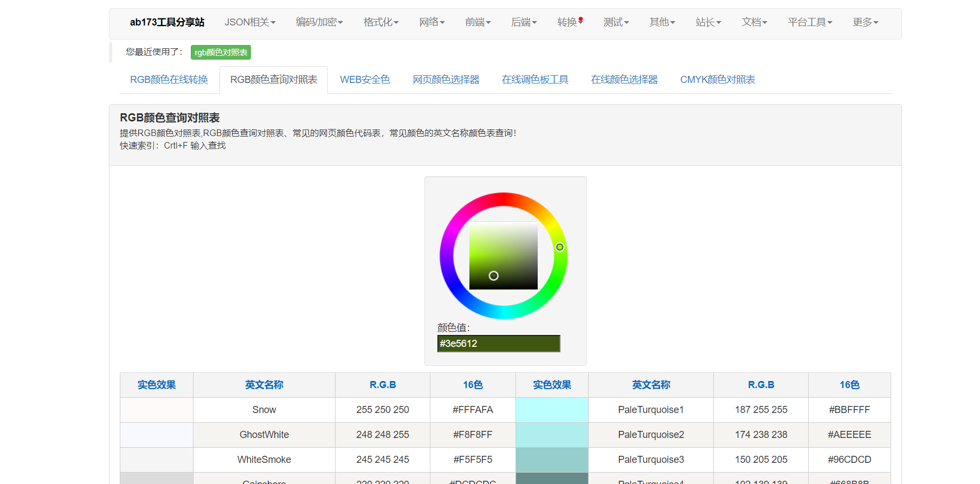Click the GhostWhite name cell
This screenshot has height=484, width=980.
(264, 435)
